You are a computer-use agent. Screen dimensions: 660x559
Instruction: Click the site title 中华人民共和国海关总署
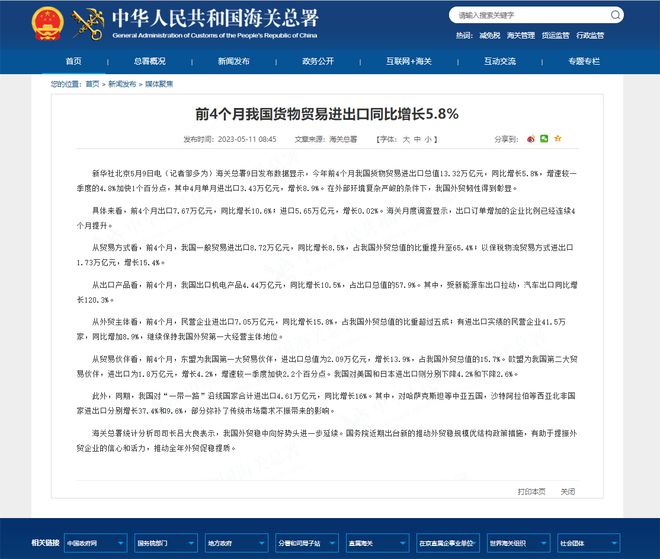215,18
